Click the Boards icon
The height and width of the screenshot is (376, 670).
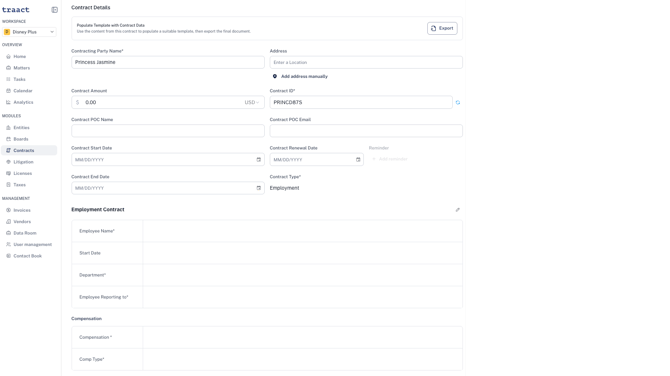coord(8,139)
